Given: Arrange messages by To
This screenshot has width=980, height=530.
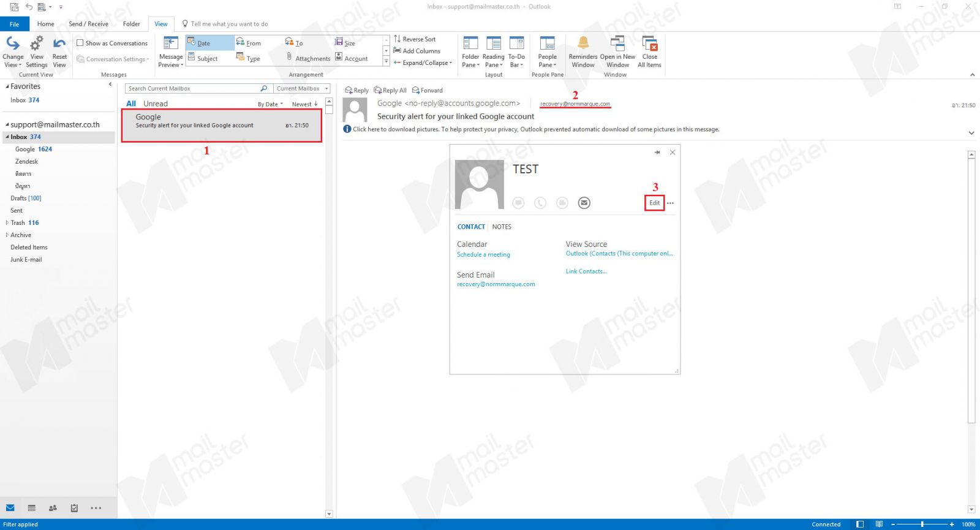Looking at the screenshot, I should (x=295, y=43).
